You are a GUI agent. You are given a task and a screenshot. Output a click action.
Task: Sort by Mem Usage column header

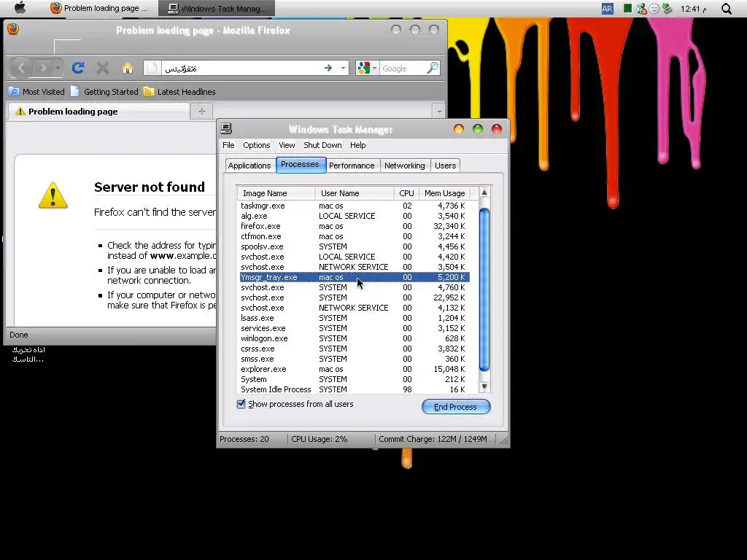(x=444, y=192)
